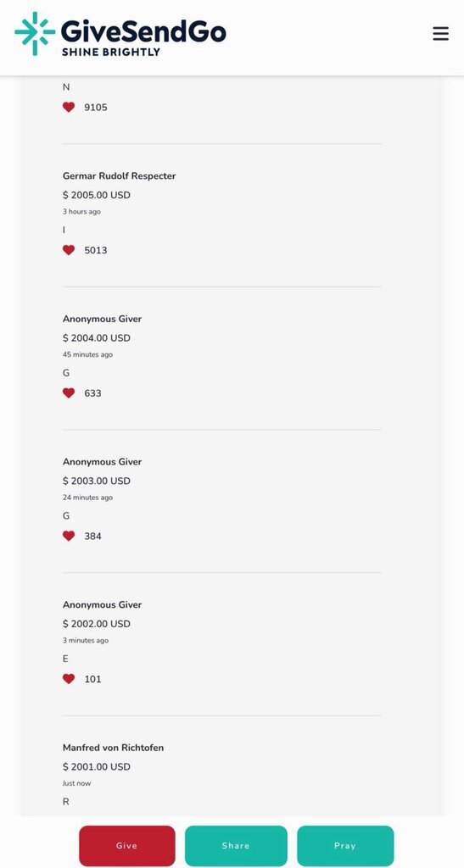This screenshot has height=868, width=464.
Task: Tap the heart icon with 9105 likes
Action: tap(69, 108)
